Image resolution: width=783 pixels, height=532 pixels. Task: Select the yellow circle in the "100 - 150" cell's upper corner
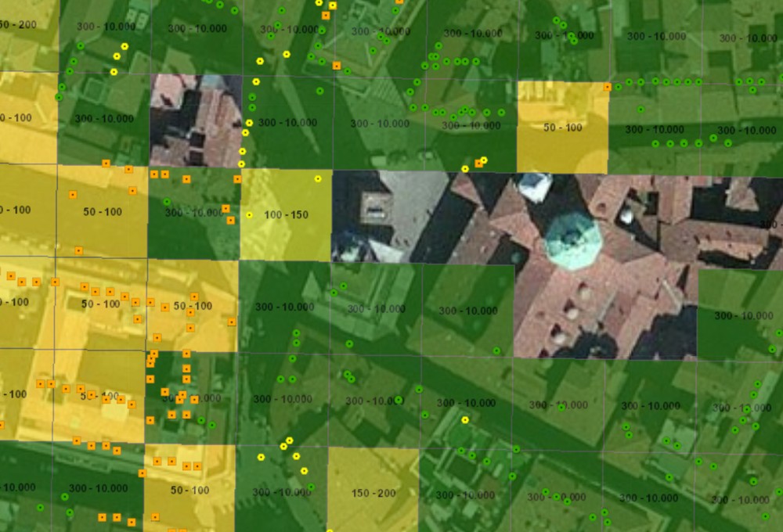coord(318,178)
